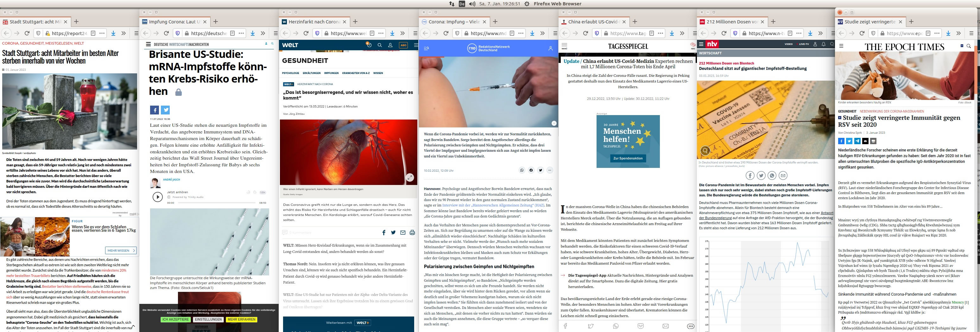Expand the WELT heart image fullscreen
Viewport: 980px width, 332px height.
[x=410, y=177]
